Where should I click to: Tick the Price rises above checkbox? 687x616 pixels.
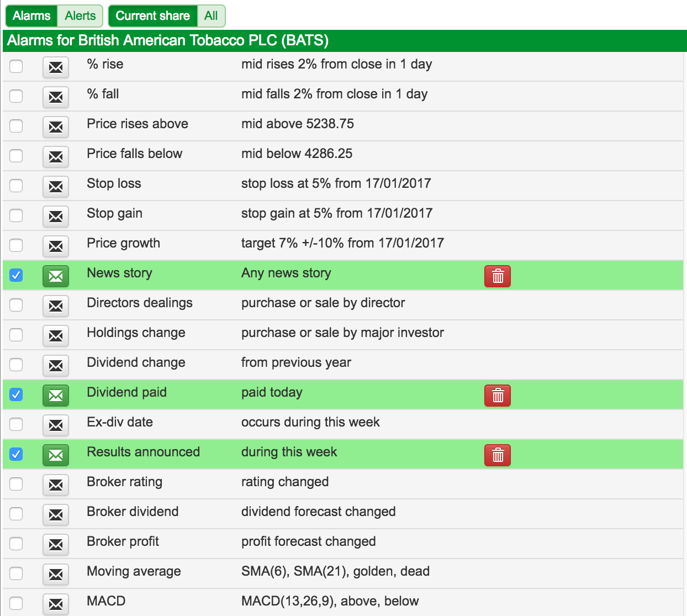[16, 126]
